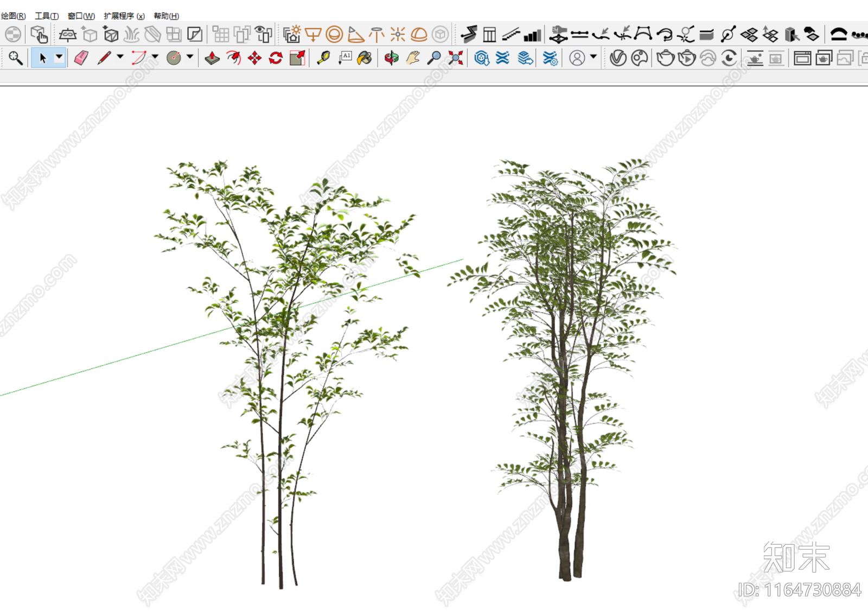Viewport: 868px width, 611px height.
Task: Select the arrow Select tool
Action: coord(43,58)
